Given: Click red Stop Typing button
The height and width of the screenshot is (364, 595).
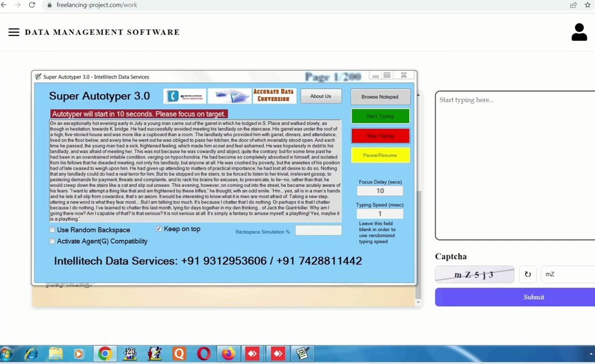Looking at the screenshot, I should tap(380, 135).
